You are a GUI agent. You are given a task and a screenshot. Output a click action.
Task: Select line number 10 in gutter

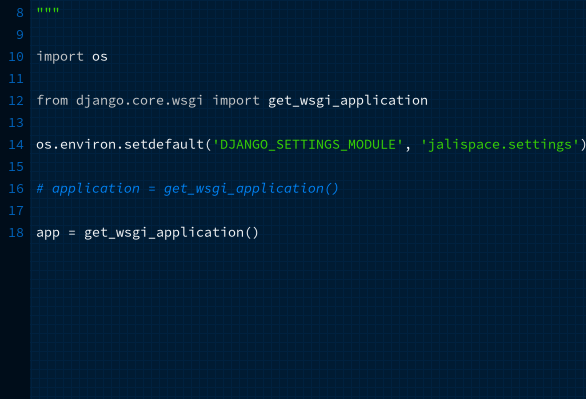pos(16,57)
